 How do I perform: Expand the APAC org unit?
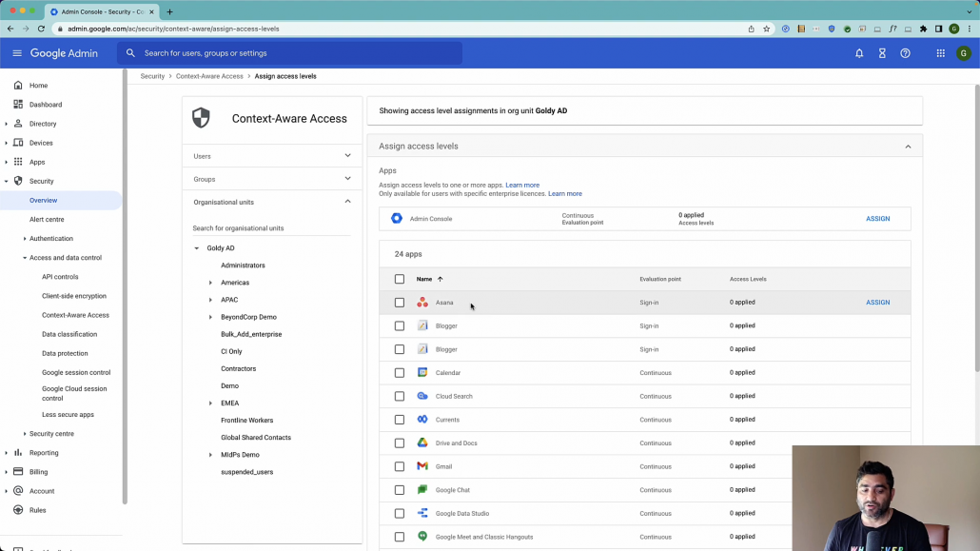[x=210, y=300]
